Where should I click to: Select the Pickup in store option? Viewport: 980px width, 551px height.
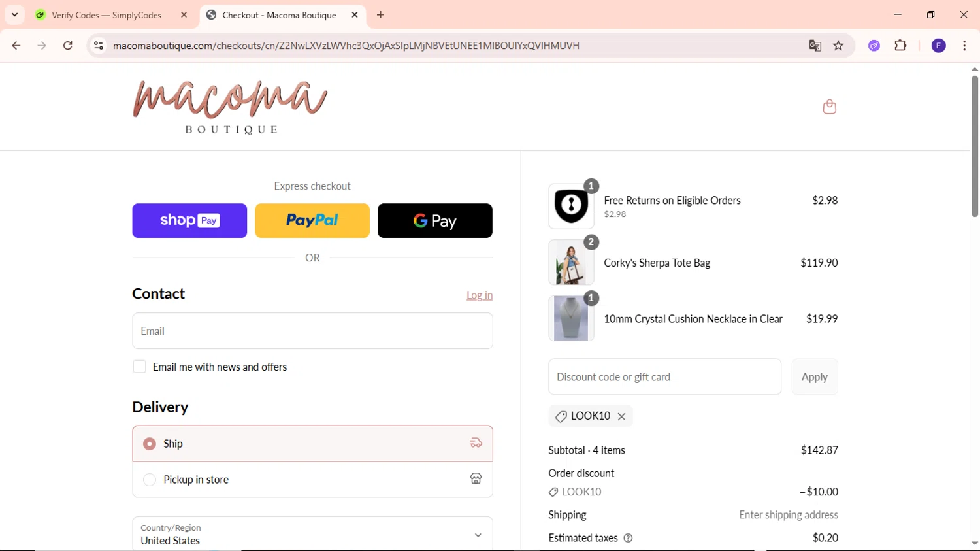point(312,480)
